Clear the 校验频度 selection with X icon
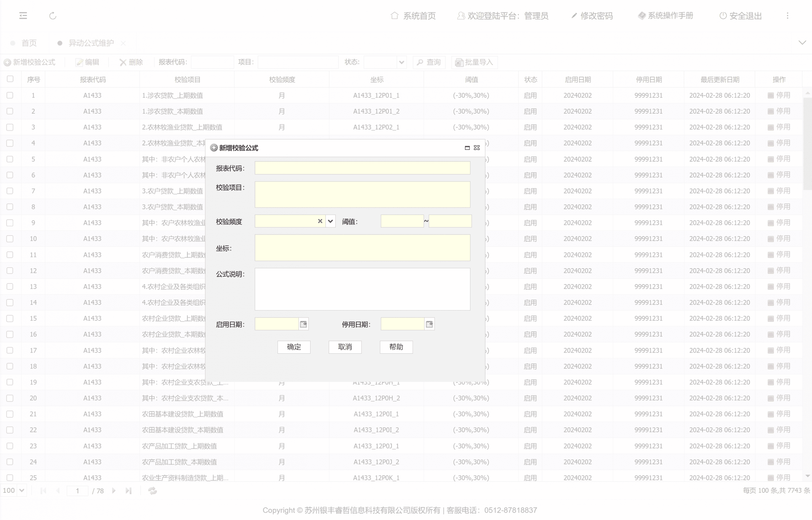 320,221
